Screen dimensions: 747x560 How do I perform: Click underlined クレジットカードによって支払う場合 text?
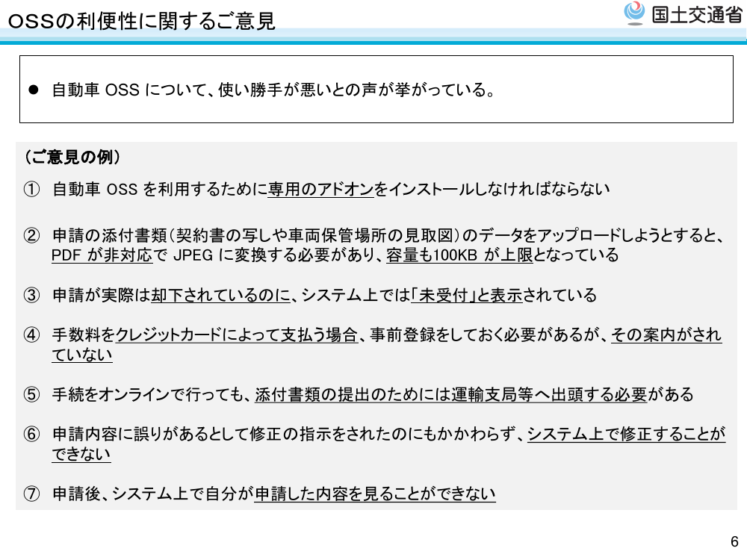237,335
